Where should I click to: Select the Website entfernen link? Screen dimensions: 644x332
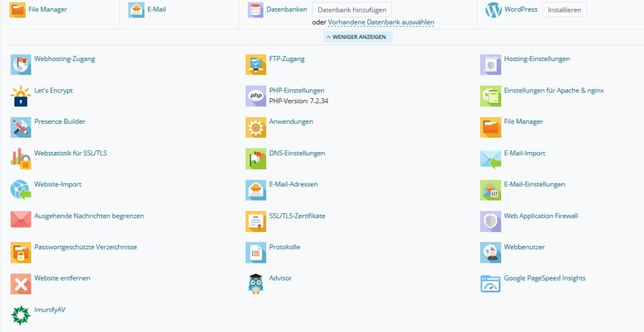(x=62, y=278)
